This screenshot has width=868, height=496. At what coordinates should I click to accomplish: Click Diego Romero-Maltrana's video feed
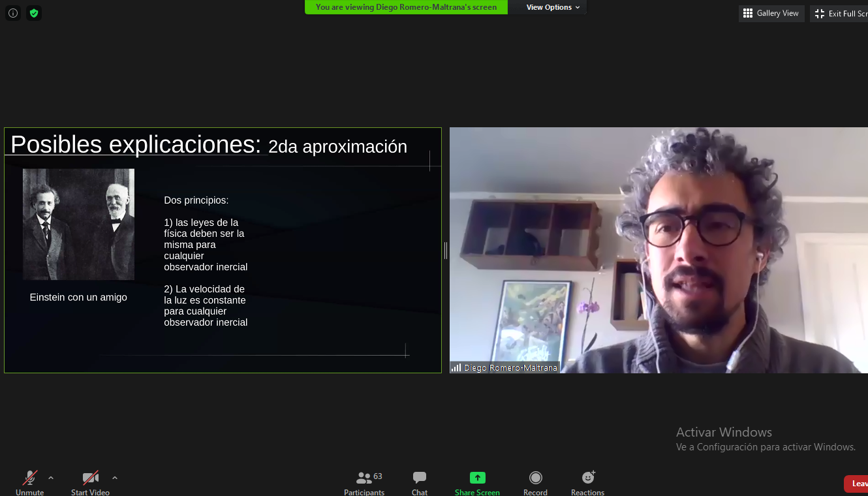click(659, 250)
